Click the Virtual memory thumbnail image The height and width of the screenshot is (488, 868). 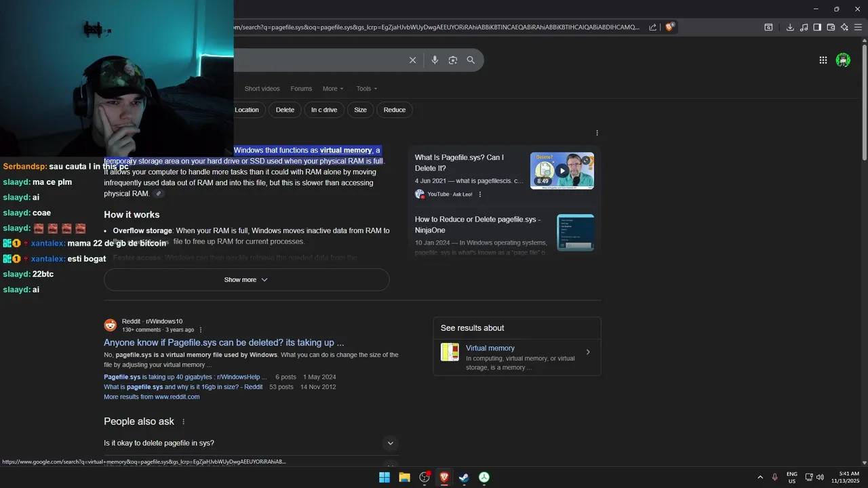[x=450, y=352]
